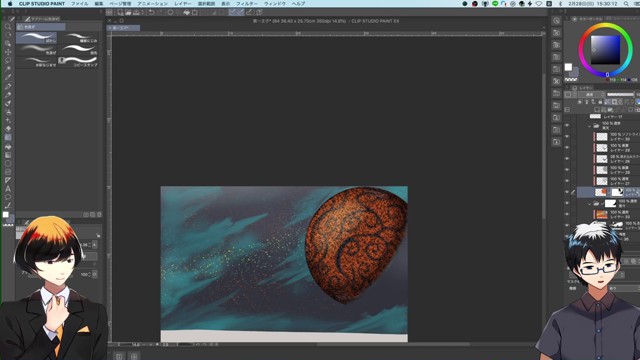
Task: Collapse the folder above レイヤー 30
Action: click(589, 126)
